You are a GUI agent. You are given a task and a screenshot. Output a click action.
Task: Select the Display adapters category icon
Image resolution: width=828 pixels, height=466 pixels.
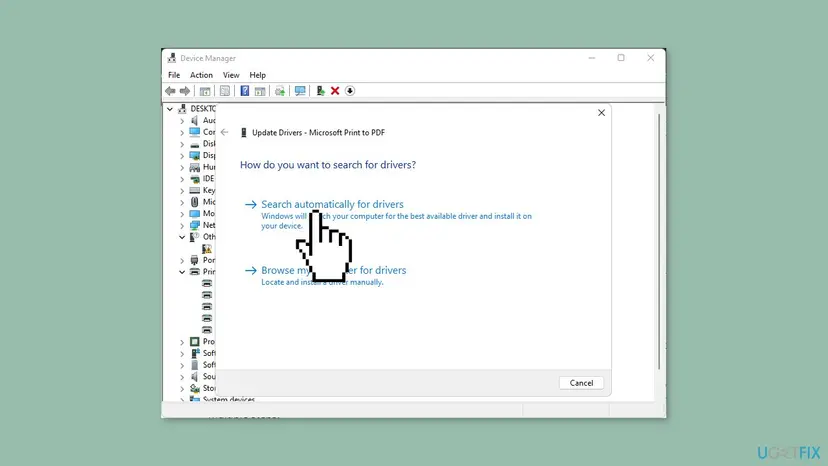[x=194, y=155]
